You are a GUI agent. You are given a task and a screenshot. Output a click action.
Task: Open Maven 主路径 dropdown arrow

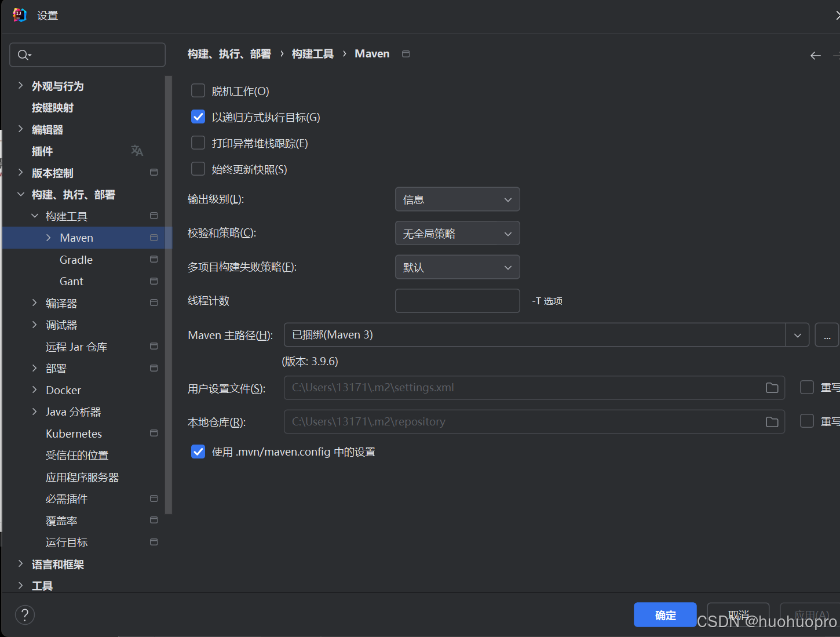click(x=798, y=335)
